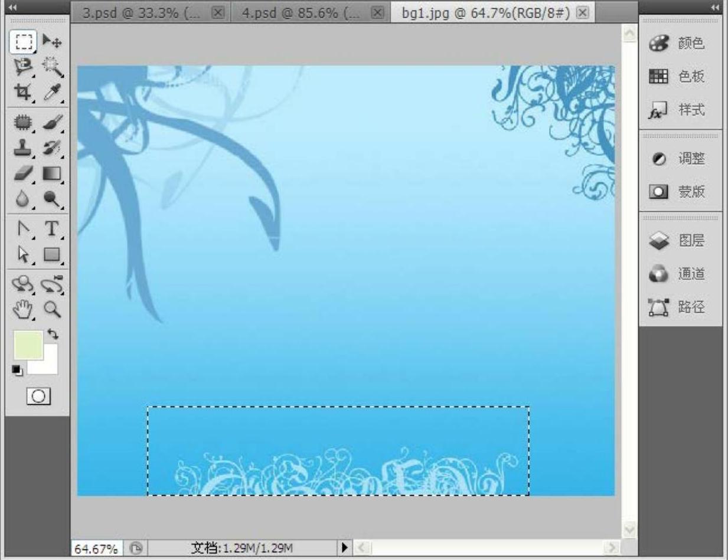728x560 pixels.
Task: Select the Hand tool
Action: (x=24, y=309)
